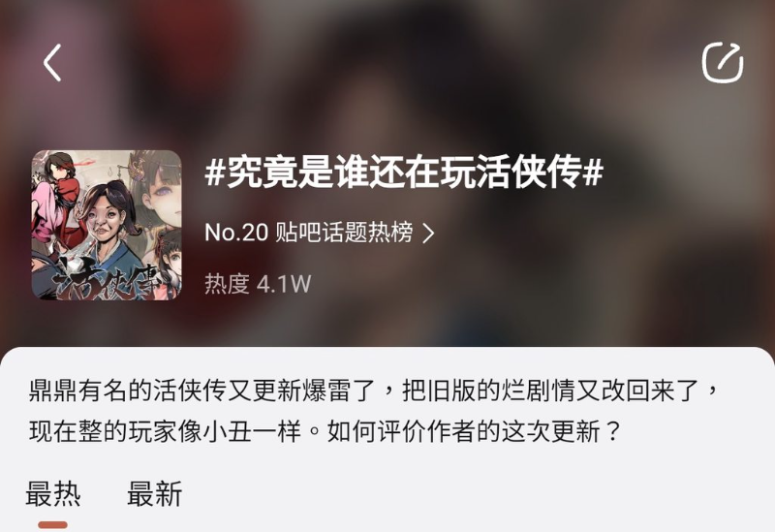Tap the description starting with 鼎鼎有名的活侠传
Image resolution: width=775 pixels, height=532 pixels.
tap(373, 412)
